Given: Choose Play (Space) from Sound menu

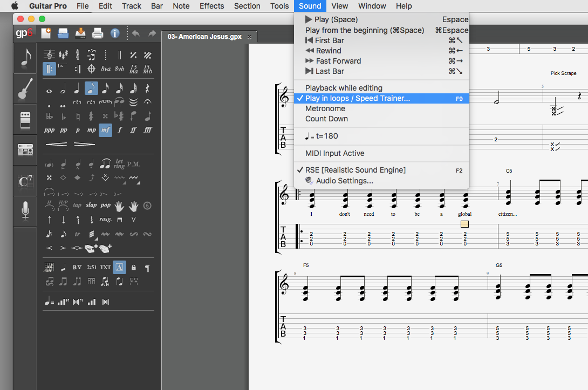Looking at the screenshot, I should tap(381, 19).
